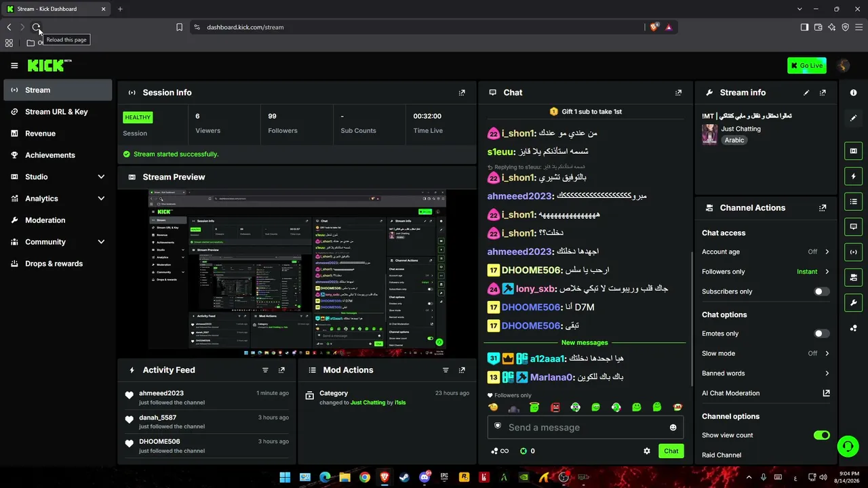
Task: Launch Epic Games from the taskbar
Action: [x=445, y=477]
